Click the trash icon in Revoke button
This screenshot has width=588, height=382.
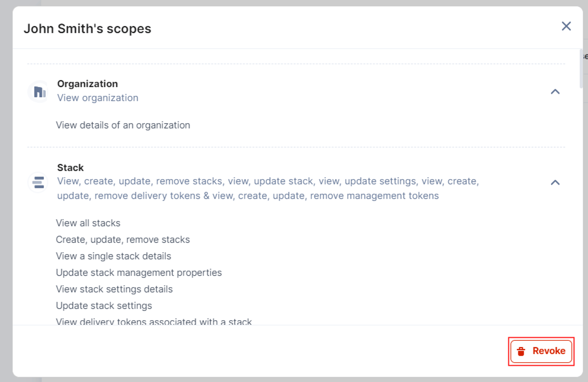click(x=521, y=351)
